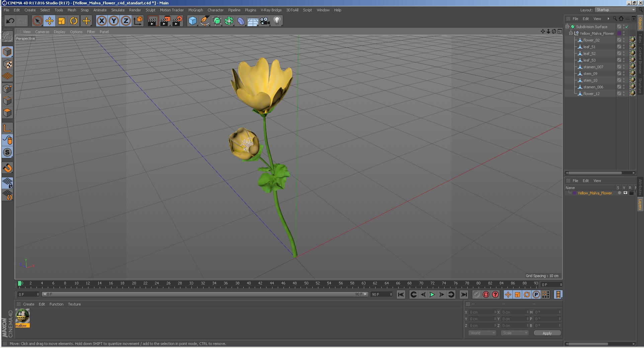
Task: Open the World coordinate dropdown
Action: click(482, 333)
